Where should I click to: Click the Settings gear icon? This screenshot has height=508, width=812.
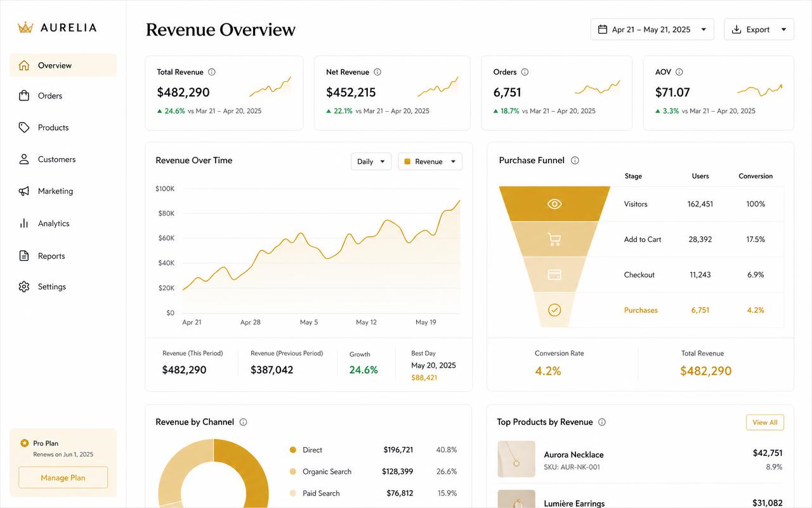[24, 286]
